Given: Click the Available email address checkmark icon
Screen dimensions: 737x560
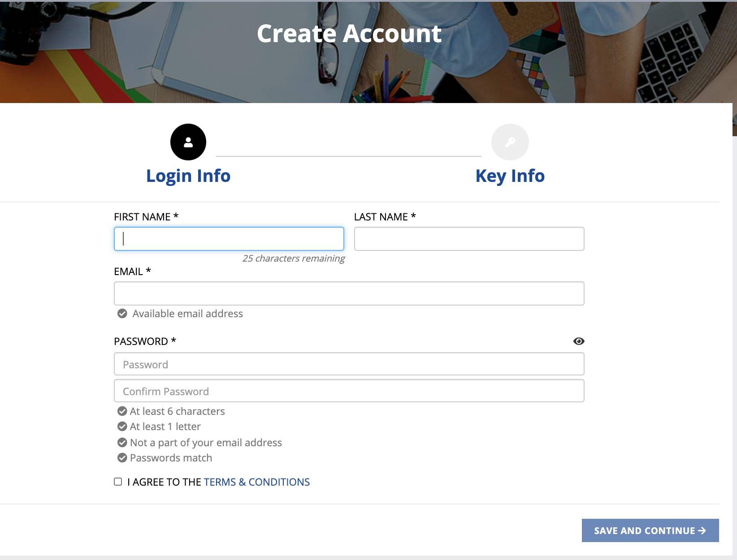Looking at the screenshot, I should point(122,314).
